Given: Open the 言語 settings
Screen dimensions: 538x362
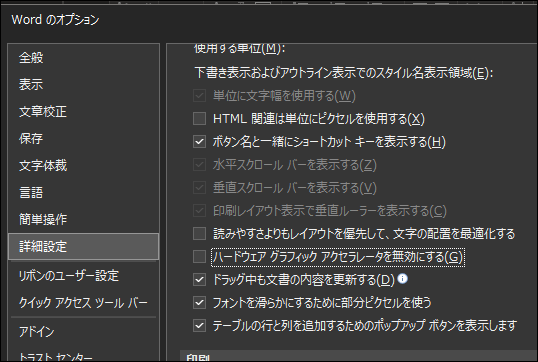Looking at the screenshot, I should tap(83, 192).
